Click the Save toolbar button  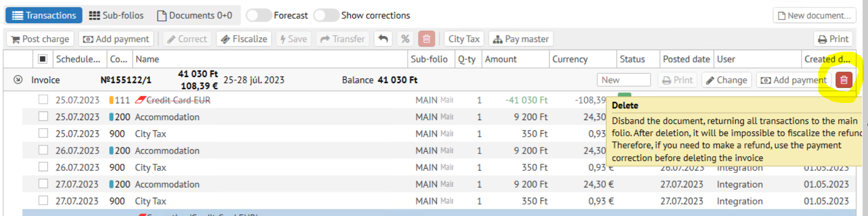click(x=293, y=39)
